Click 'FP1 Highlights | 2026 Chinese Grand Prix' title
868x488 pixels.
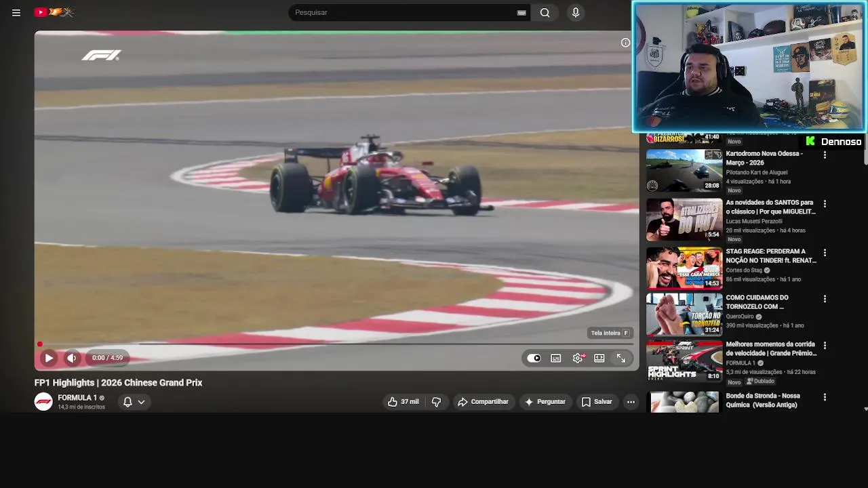coord(118,383)
